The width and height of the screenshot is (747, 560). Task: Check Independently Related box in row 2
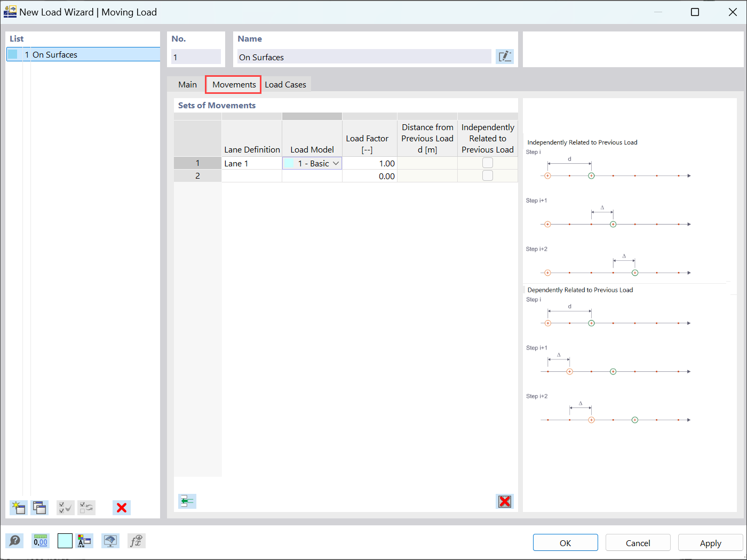(x=488, y=176)
